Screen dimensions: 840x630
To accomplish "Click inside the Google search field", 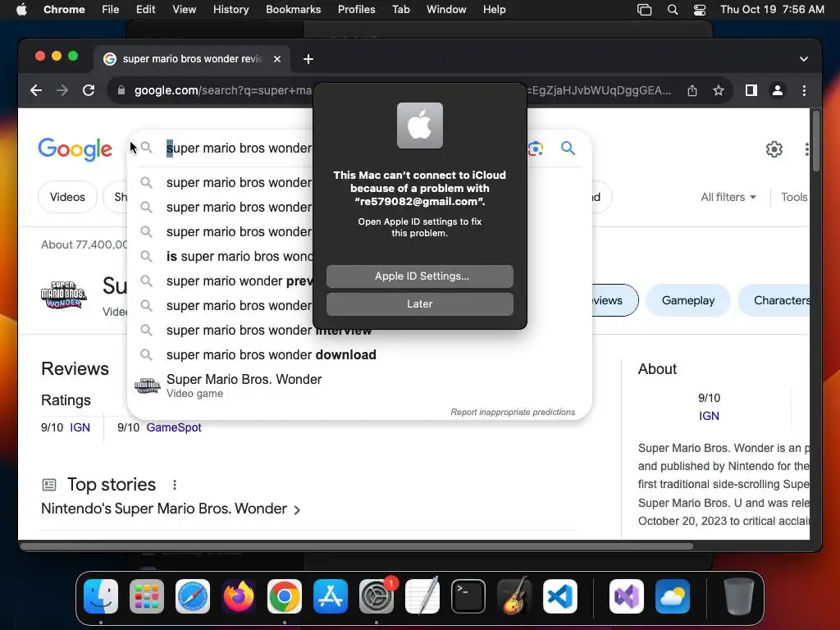I will (239, 148).
